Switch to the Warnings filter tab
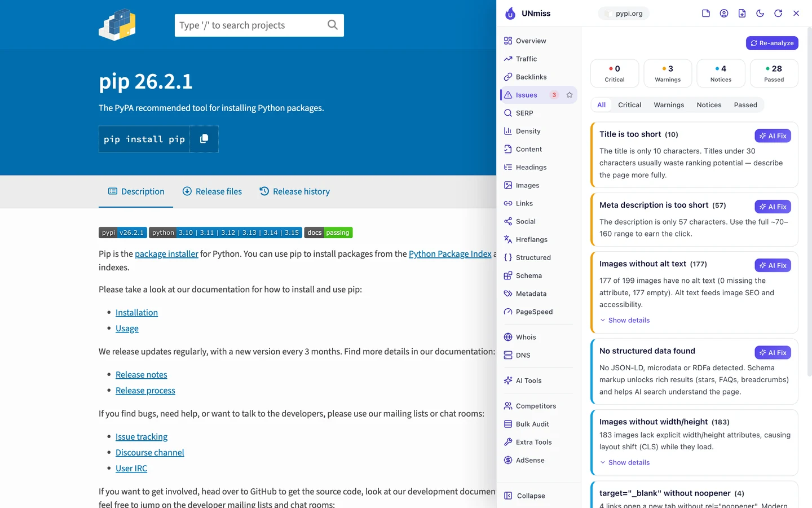The image size is (812, 508). coord(669,105)
